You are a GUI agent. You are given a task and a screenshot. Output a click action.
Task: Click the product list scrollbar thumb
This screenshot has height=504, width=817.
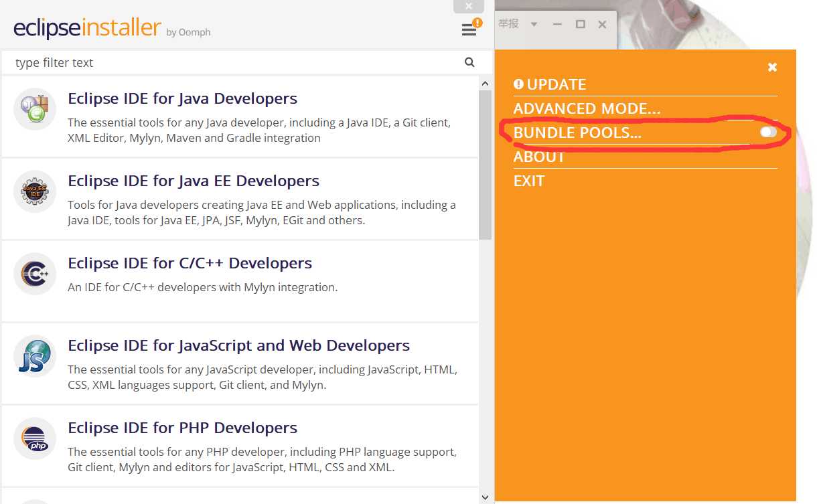[486, 164]
